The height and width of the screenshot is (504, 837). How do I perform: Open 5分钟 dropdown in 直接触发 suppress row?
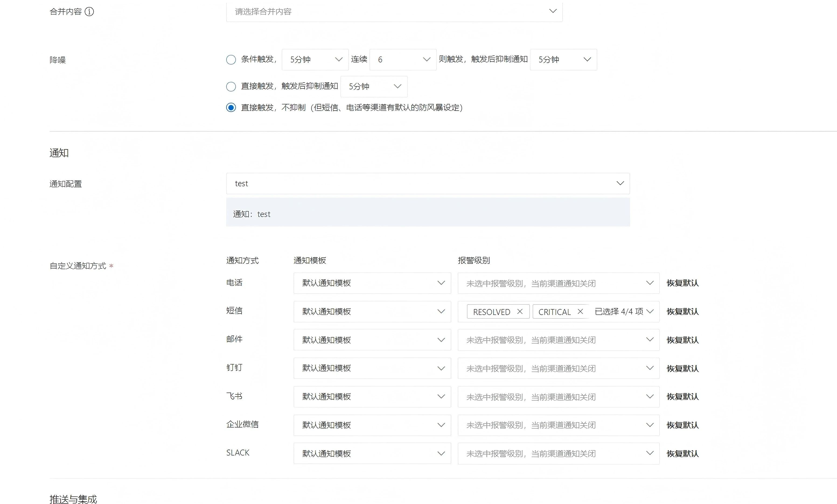(x=374, y=87)
